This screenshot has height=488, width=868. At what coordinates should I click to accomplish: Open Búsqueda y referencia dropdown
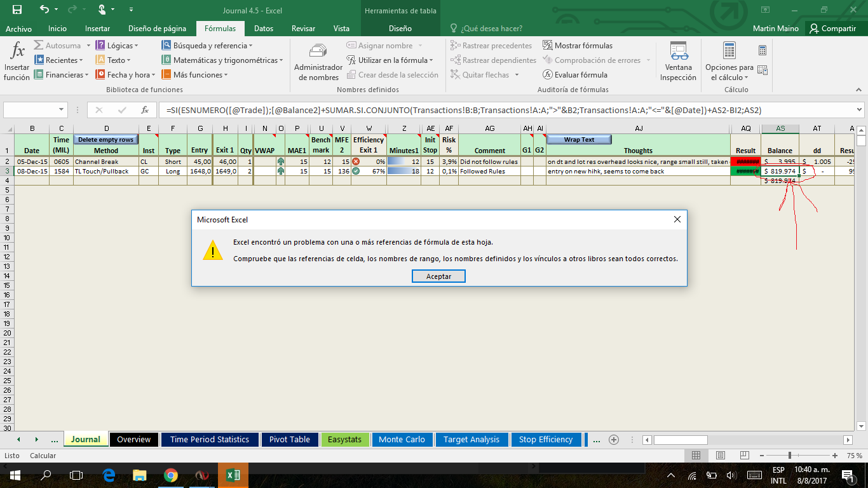pos(207,46)
